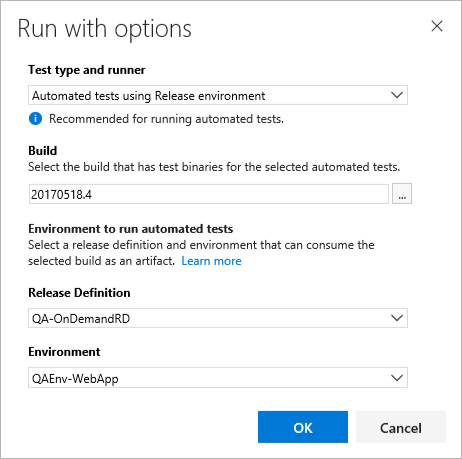Viewport: 462px width, 459px height.
Task: Click the Build section label
Action: click(x=43, y=151)
